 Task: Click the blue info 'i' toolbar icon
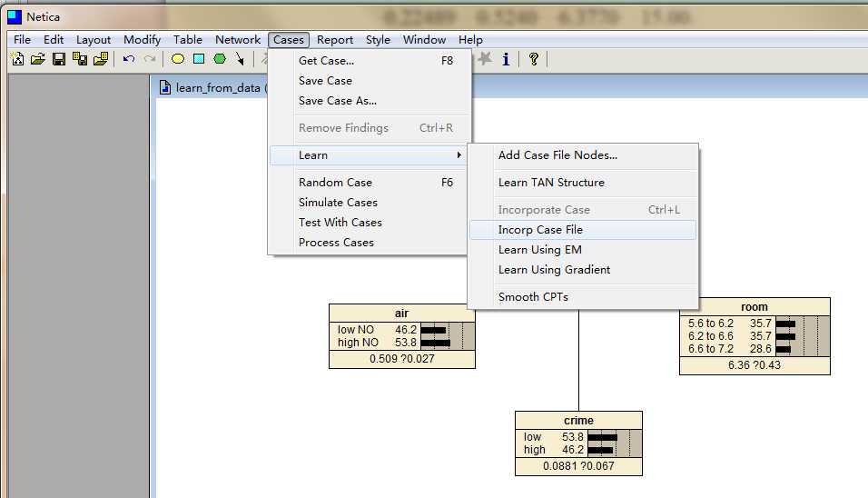(x=506, y=59)
